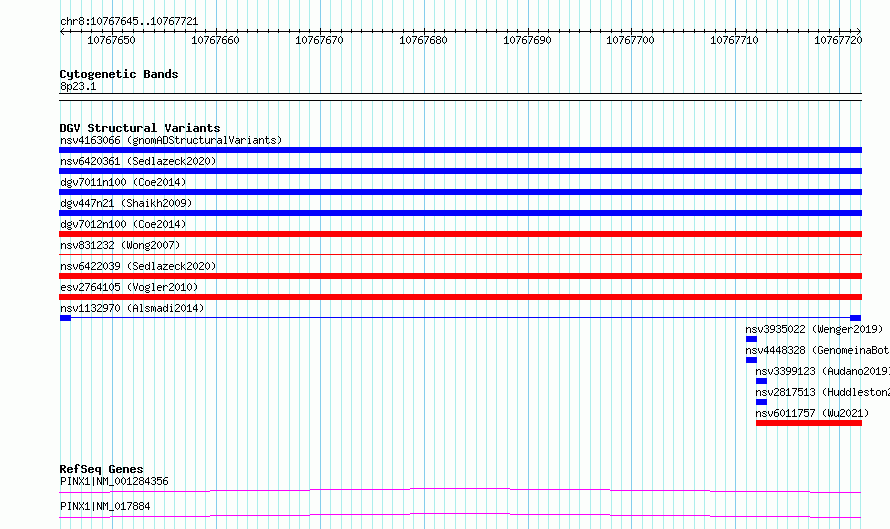Image resolution: width=890 pixels, height=529 pixels.
Task: Click the magenta line of PINX1|NM_001284356
Action: (x=460, y=490)
